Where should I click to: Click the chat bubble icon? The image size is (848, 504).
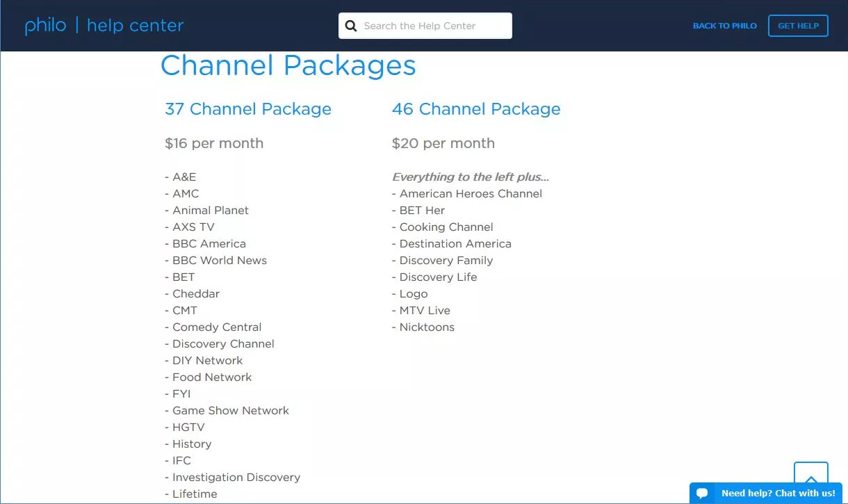pyautogui.click(x=702, y=494)
